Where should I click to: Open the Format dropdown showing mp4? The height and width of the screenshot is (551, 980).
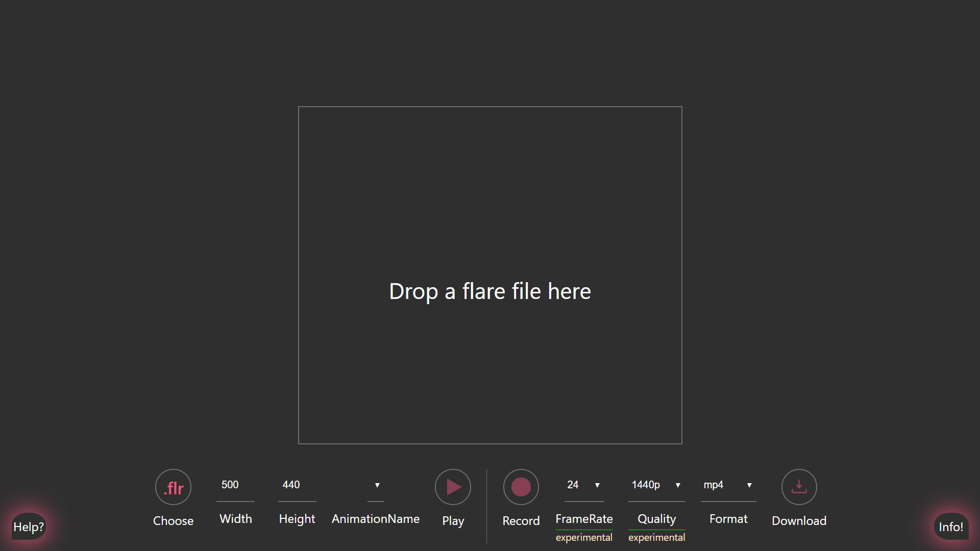pos(728,485)
